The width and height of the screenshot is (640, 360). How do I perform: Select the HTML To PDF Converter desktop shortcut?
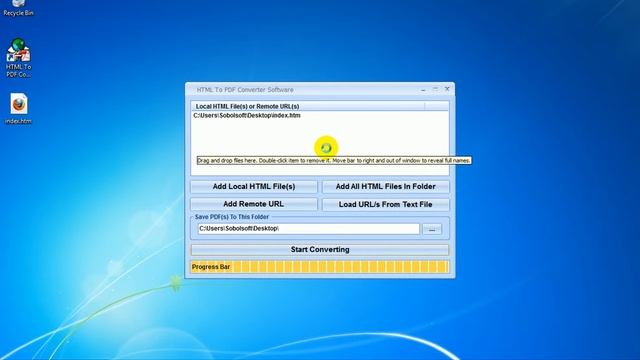tap(18, 58)
